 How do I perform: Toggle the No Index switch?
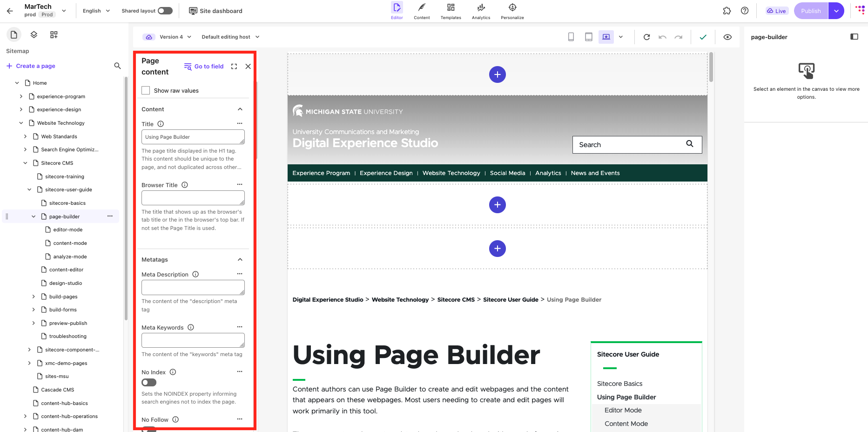tap(149, 383)
